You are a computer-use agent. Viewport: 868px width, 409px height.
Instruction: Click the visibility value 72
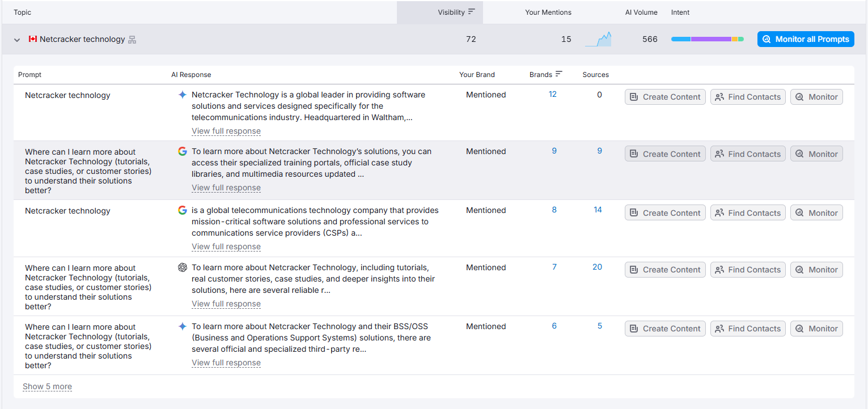(x=471, y=39)
